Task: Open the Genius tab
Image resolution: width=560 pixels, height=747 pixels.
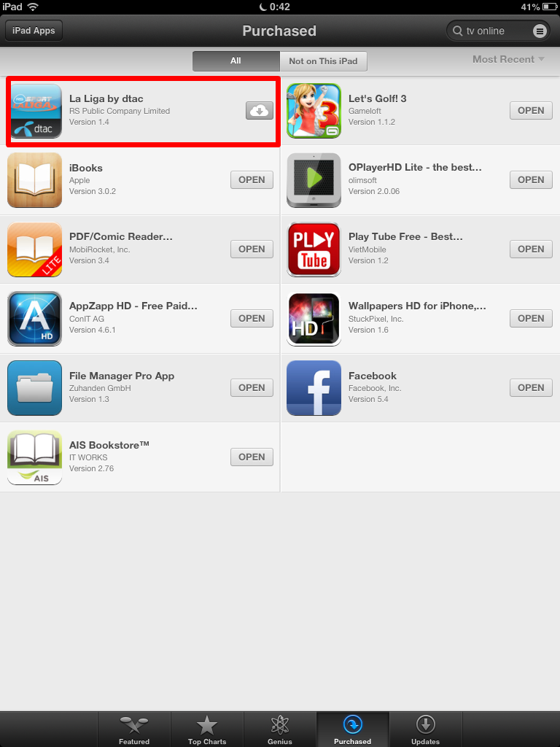Action: [280, 729]
